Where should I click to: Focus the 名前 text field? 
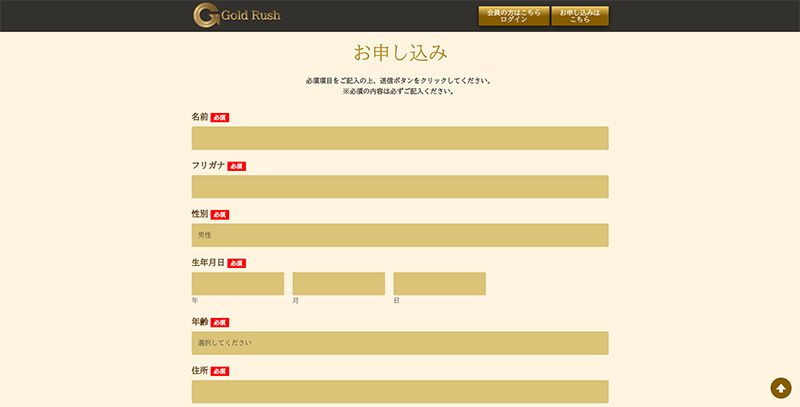(x=400, y=138)
